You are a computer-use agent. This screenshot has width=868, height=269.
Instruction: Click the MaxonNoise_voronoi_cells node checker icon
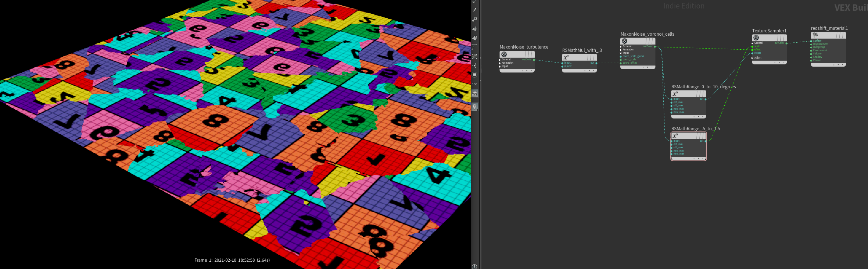(x=625, y=41)
